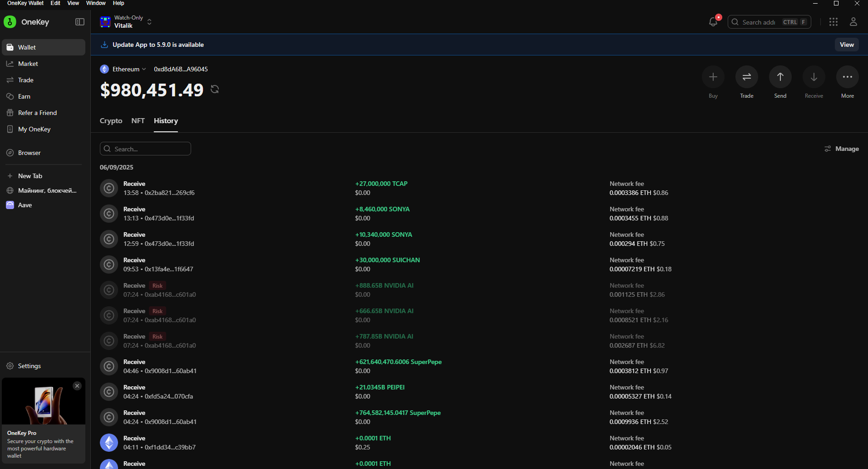Screen dimensions: 868x469
Task: Expand the Watch-Only Vitalik account selector
Action: tap(126, 22)
